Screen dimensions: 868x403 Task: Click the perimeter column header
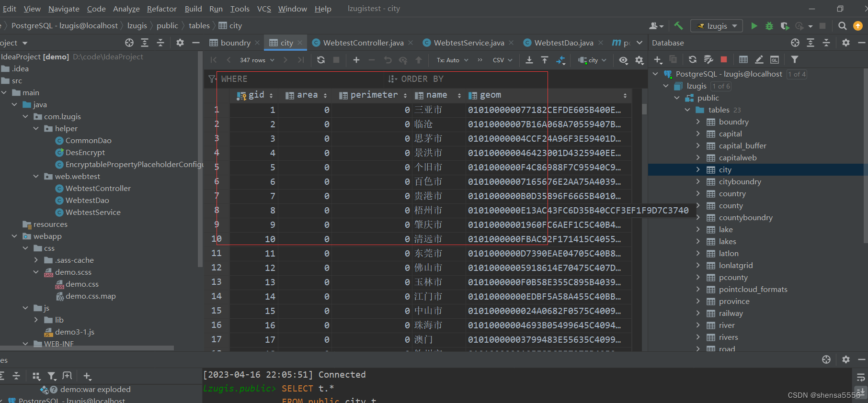click(373, 95)
